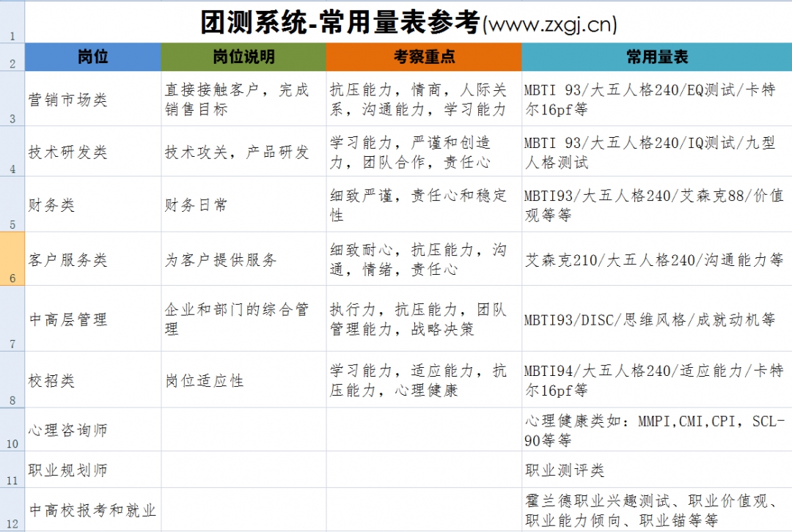Select the 常用量表 header cell
This screenshot has width=792, height=532.
pos(656,57)
